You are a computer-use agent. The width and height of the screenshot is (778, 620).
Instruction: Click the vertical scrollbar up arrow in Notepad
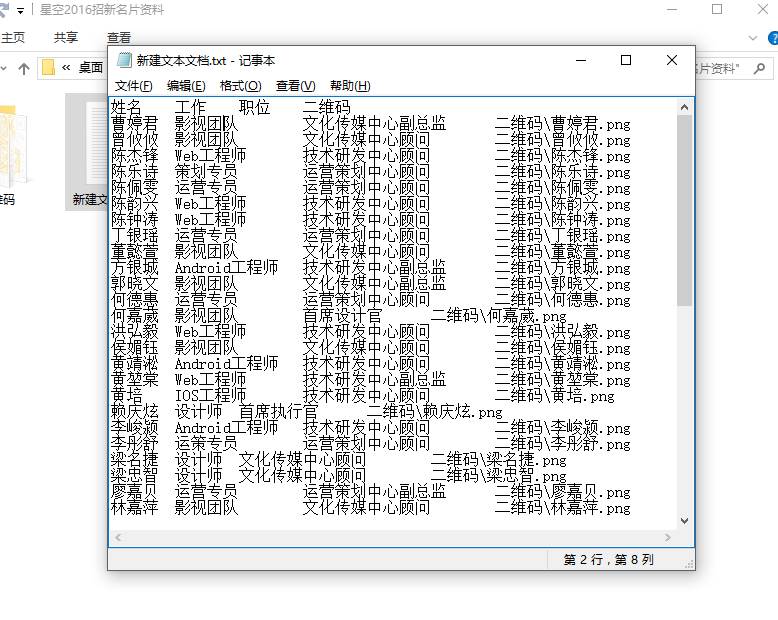[x=685, y=107]
